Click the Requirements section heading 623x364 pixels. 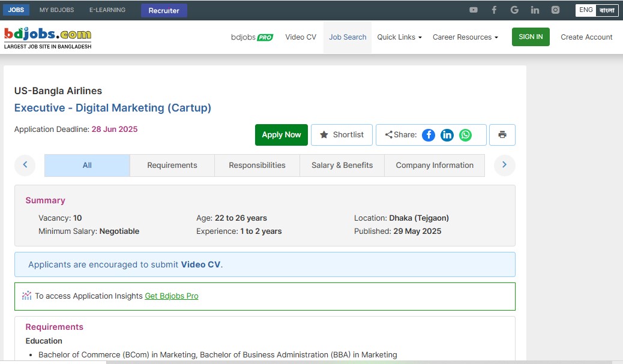pyautogui.click(x=55, y=327)
